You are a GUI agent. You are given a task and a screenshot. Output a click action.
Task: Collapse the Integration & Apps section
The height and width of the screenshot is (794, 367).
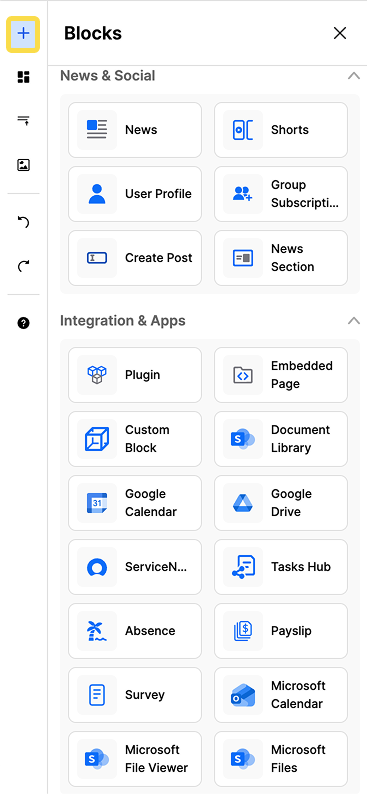coord(354,321)
